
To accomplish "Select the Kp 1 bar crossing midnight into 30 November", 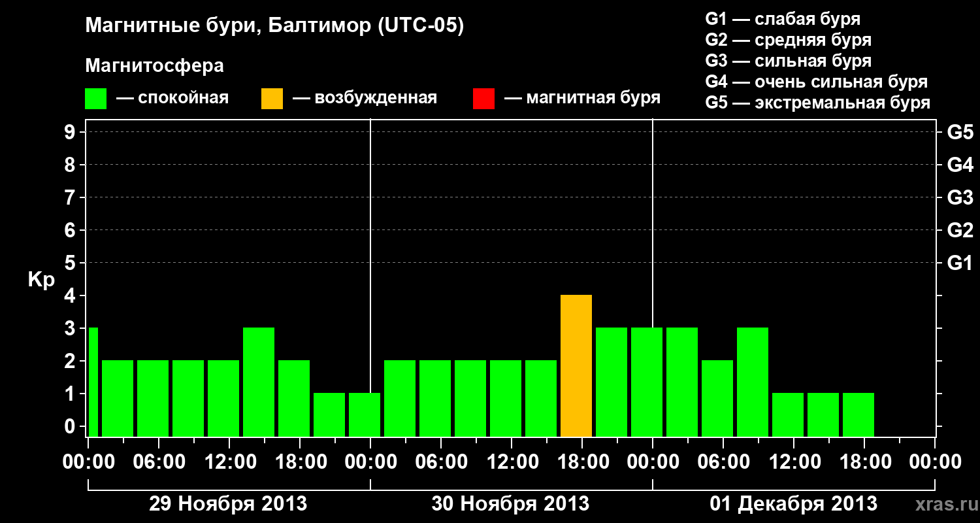I will tap(365, 414).
